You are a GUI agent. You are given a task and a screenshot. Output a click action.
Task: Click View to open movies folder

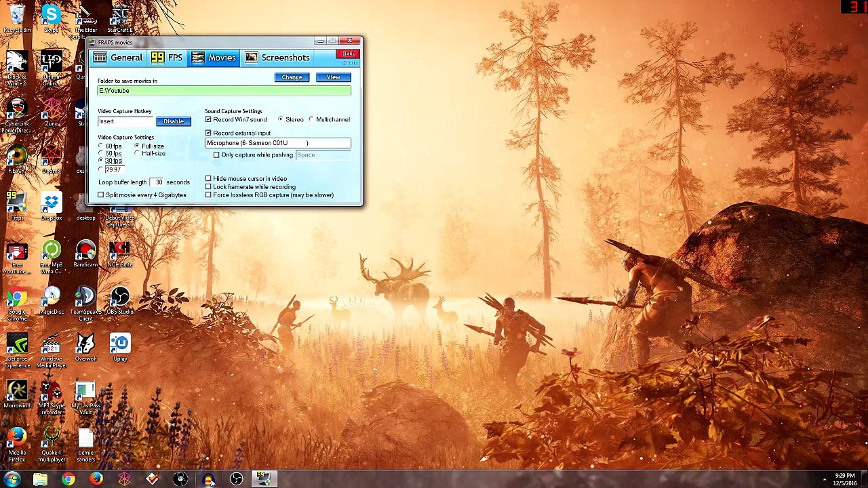coord(333,77)
